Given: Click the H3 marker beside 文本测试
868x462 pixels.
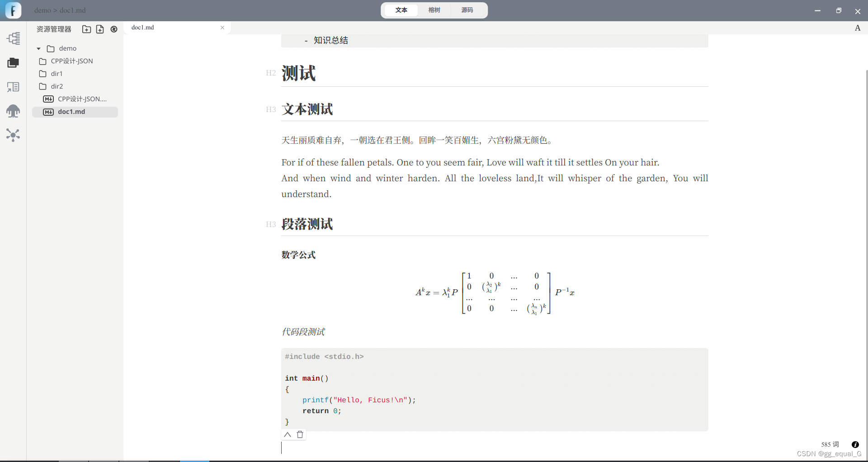Looking at the screenshot, I should [x=271, y=109].
